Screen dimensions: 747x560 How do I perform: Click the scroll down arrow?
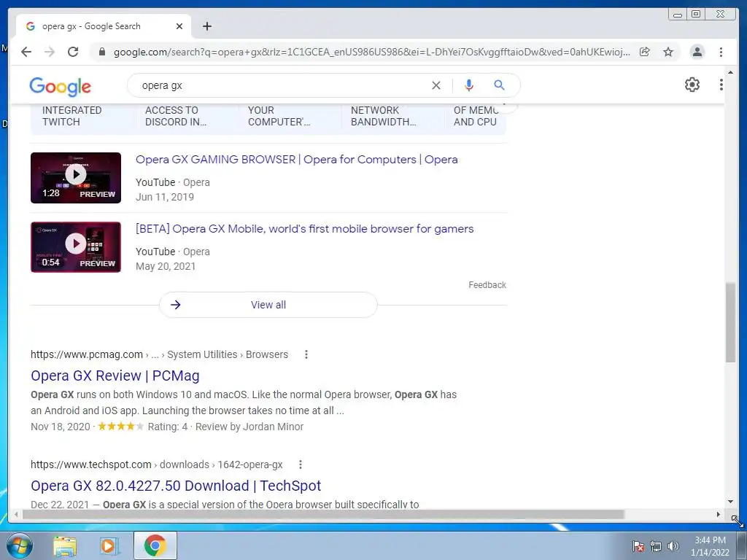730,502
